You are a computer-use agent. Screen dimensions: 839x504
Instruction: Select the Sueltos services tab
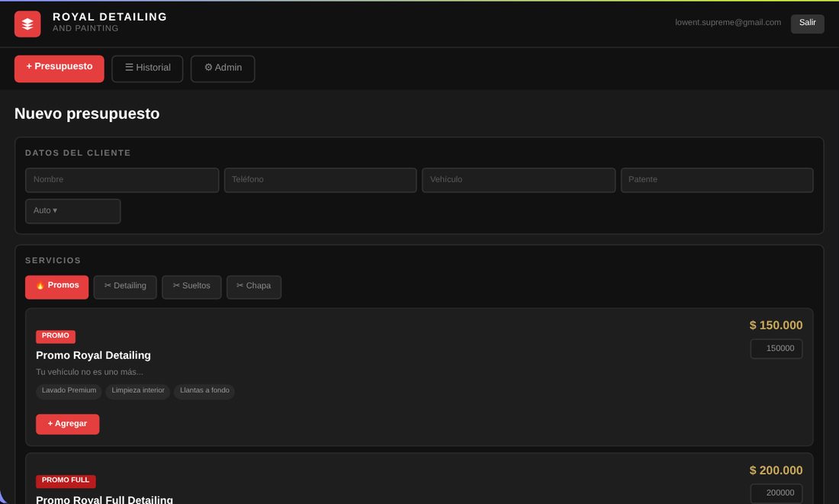191,287
